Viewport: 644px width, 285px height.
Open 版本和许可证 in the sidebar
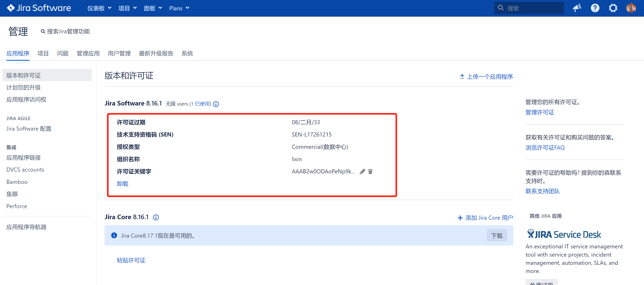(47, 75)
